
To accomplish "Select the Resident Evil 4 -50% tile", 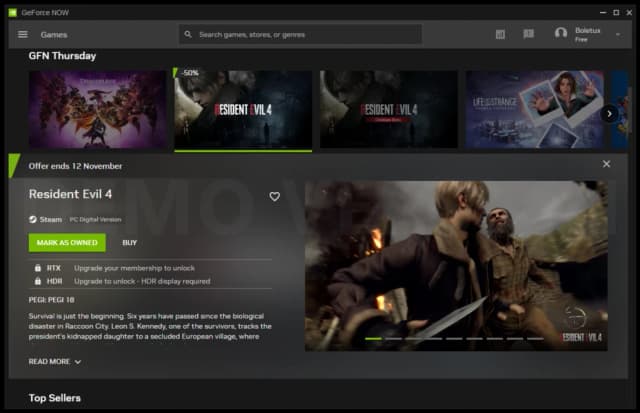I will pos(243,109).
